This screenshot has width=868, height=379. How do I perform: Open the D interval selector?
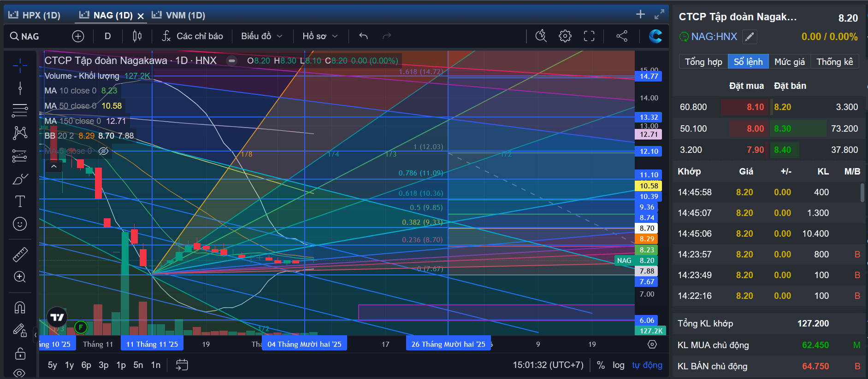coord(108,36)
